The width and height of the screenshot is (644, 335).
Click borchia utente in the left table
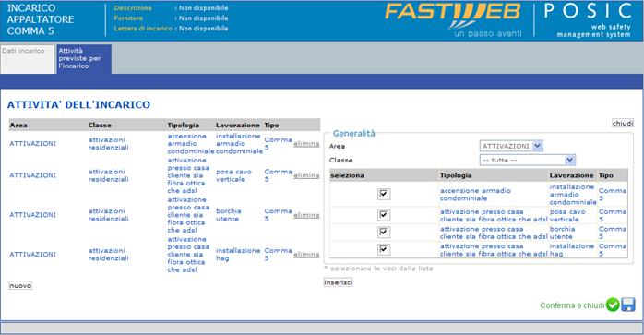coord(229,214)
